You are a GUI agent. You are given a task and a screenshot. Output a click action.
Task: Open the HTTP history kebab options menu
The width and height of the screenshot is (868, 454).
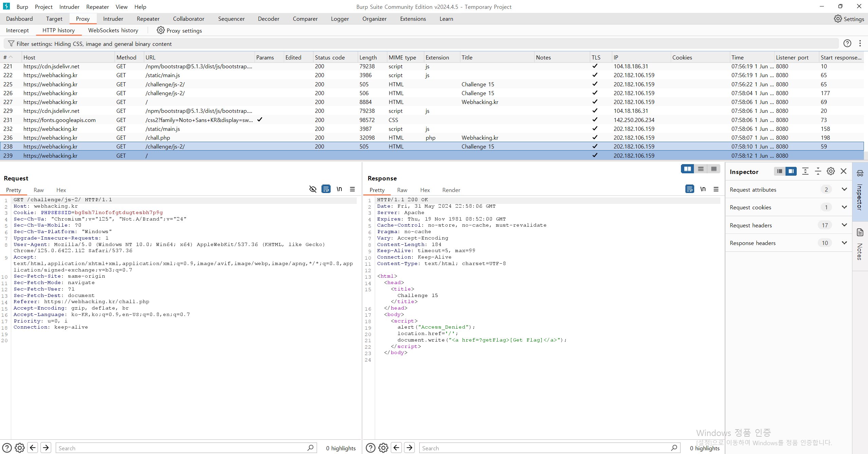[860, 43]
